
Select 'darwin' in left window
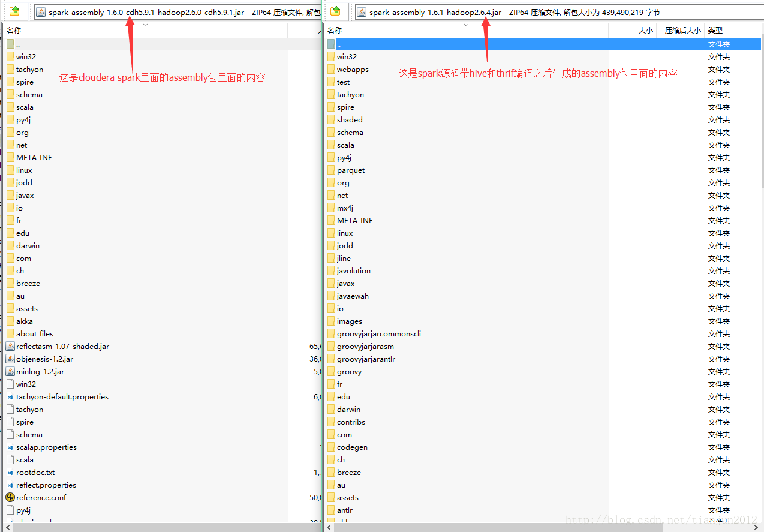tap(28, 245)
